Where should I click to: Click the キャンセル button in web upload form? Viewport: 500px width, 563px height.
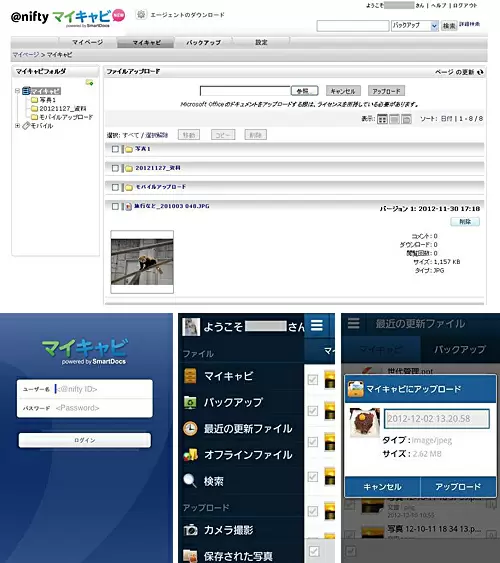pyautogui.click(x=343, y=91)
